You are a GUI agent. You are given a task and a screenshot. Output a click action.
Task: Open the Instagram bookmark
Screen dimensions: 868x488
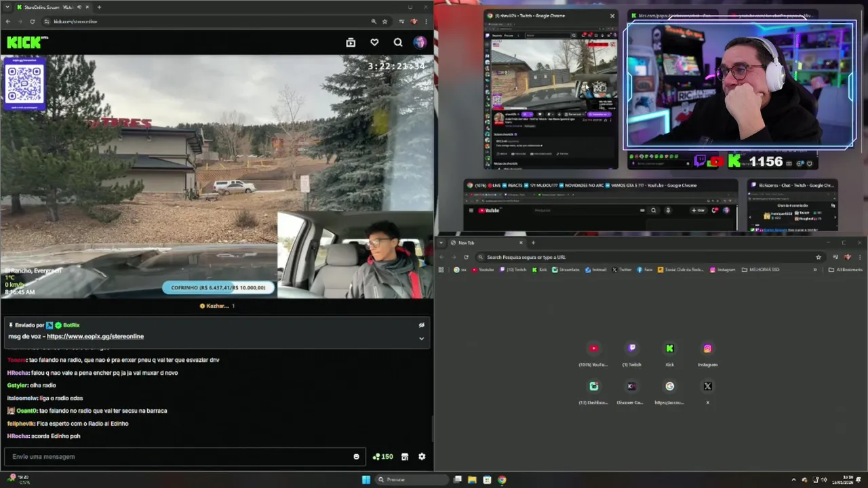(723, 270)
